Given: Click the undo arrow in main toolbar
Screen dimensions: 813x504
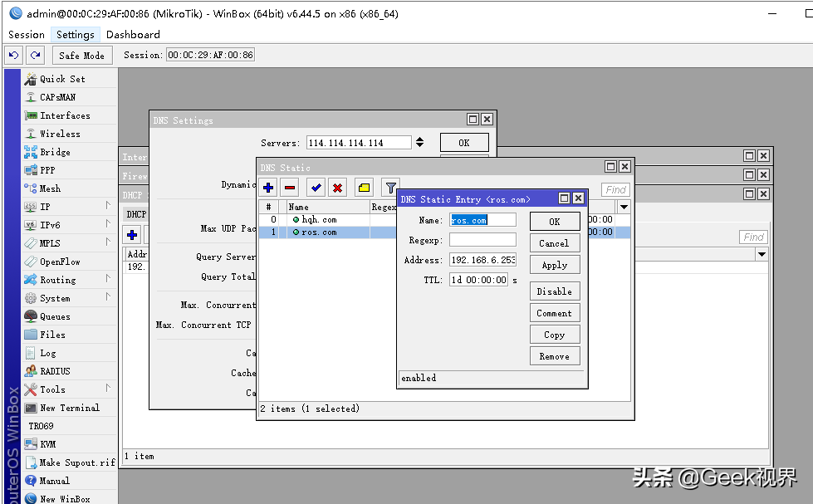Looking at the screenshot, I should pyautogui.click(x=14, y=55).
